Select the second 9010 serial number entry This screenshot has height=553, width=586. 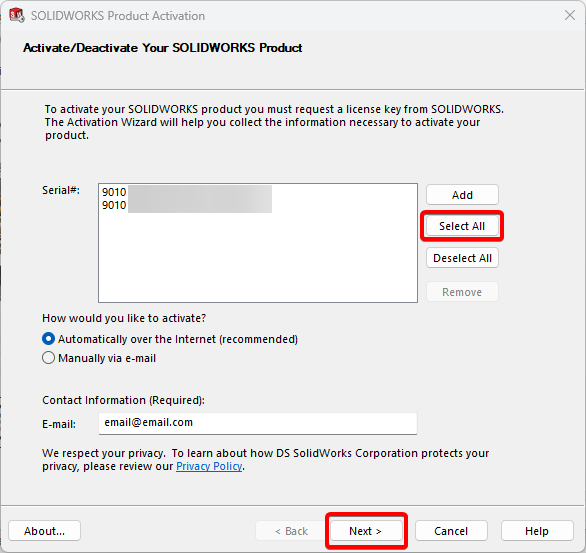click(186, 205)
